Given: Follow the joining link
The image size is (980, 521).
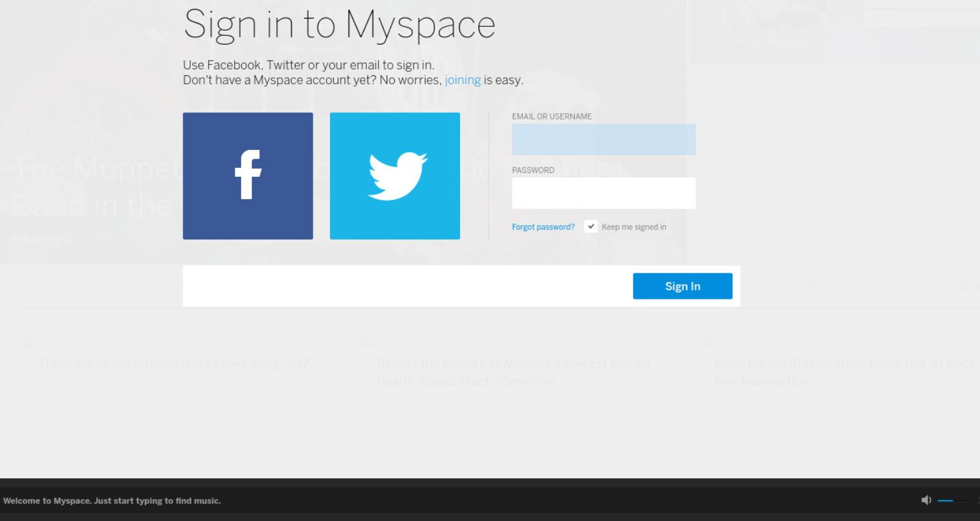Looking at the screenshot, I should pos(463,80).
